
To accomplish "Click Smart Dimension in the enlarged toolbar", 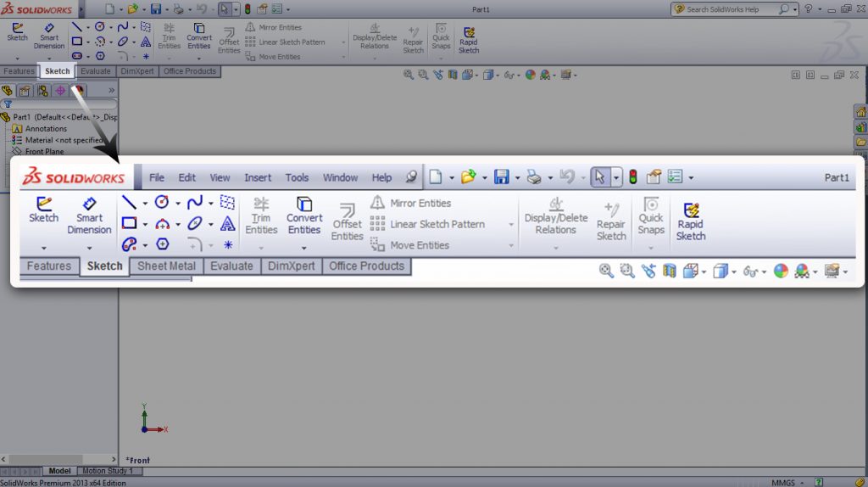I will [x=89, y=216].
